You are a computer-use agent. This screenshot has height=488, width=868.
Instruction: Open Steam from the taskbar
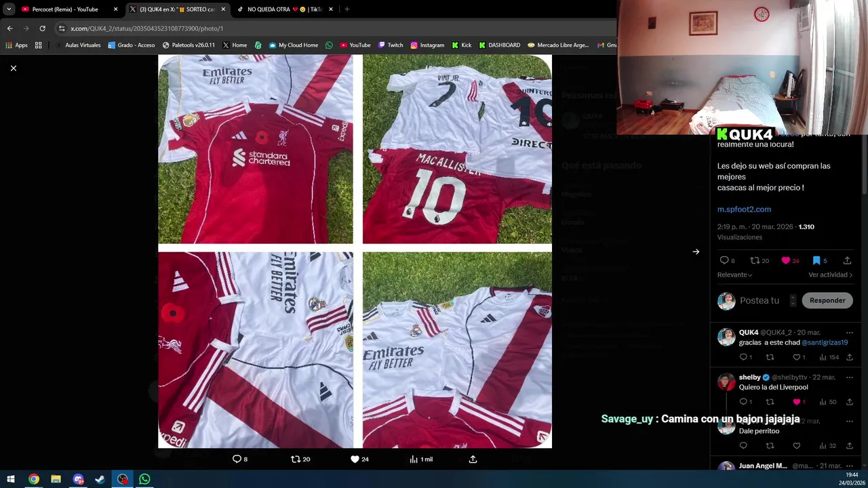(100, 479)
